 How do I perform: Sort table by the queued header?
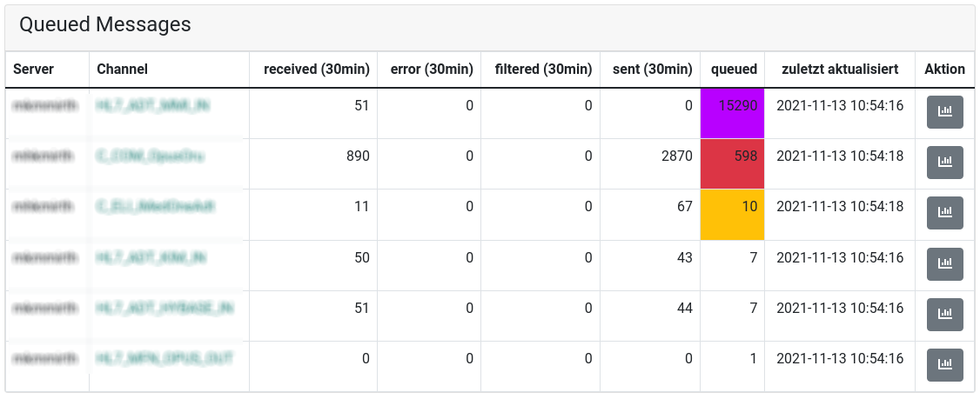[734, 70]
